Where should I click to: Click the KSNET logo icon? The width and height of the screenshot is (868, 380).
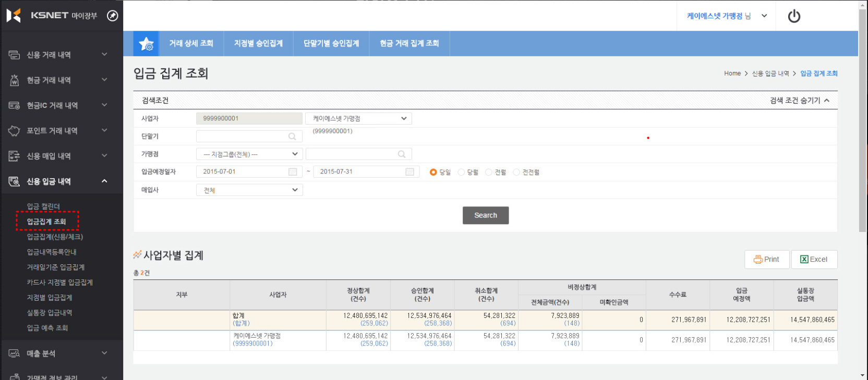[14, 16]
